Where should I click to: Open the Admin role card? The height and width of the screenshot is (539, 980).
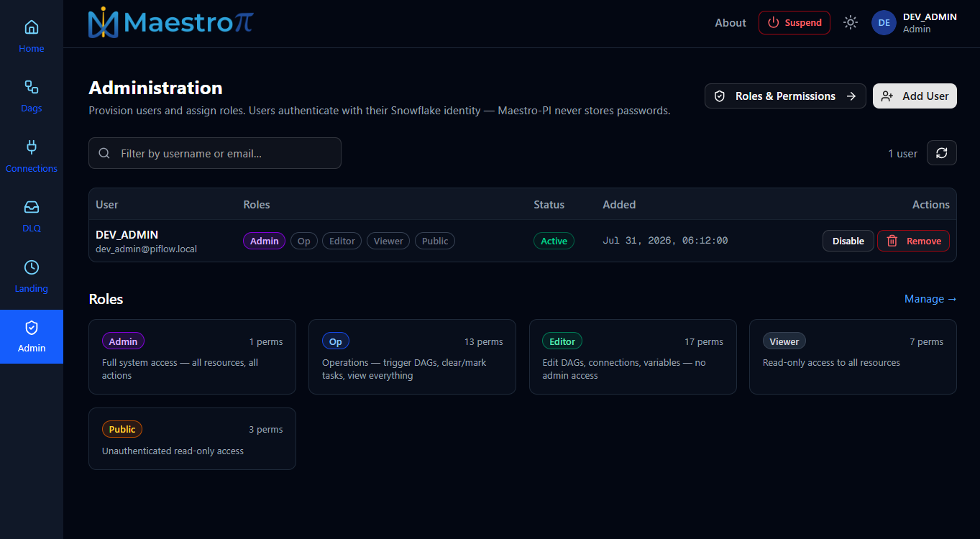click(x=192, y=356)
